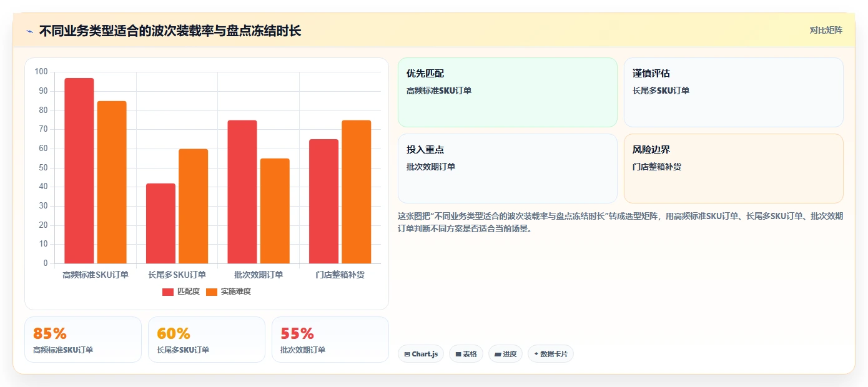
Task: Click the 85% stat value
Action: 50,333
